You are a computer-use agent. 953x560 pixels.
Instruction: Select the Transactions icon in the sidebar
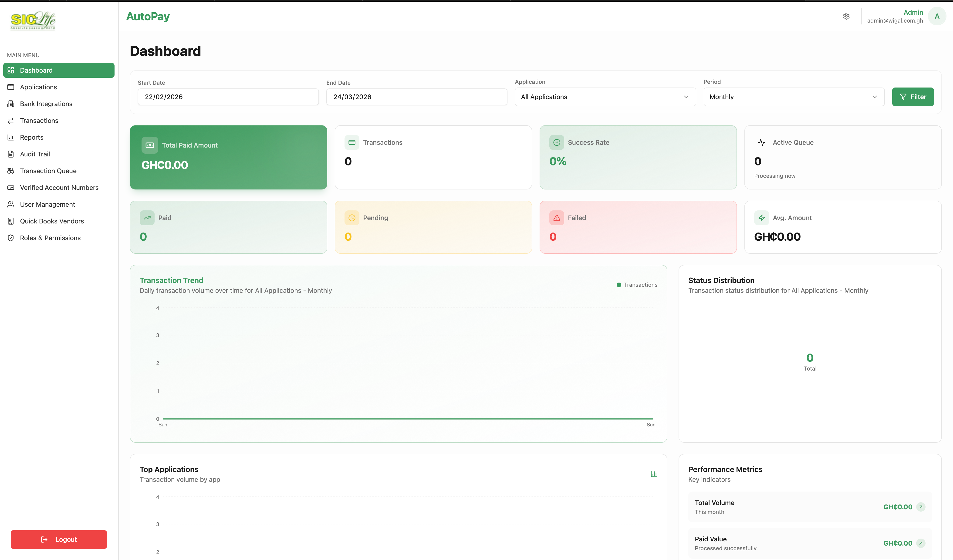pyautogui.click(x=11, y=120)
